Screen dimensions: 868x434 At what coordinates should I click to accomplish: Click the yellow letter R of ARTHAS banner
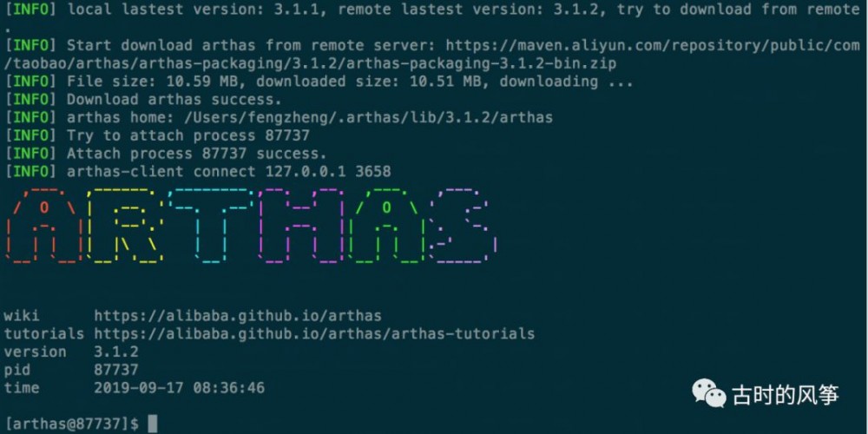pyautogui.click(x=128, y=226)
